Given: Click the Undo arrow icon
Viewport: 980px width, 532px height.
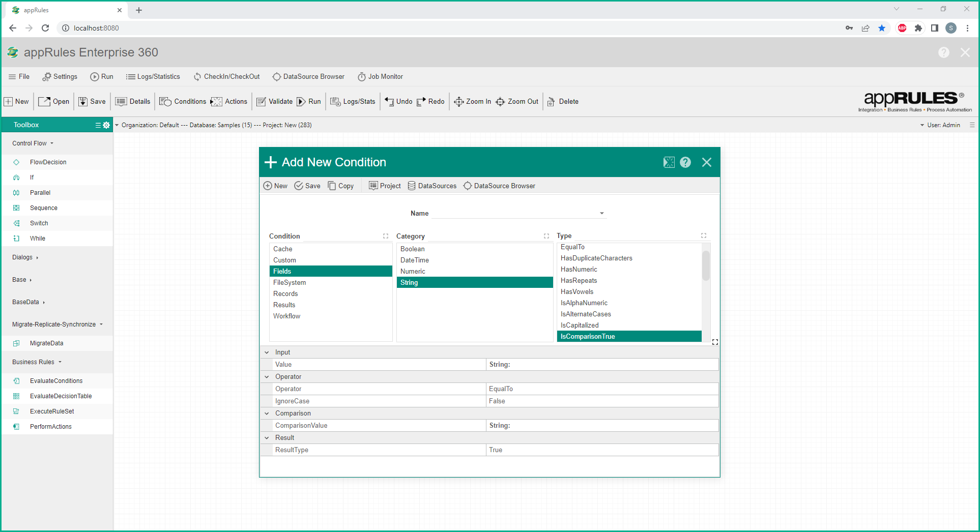Looking at the screenshot, I should point(389,102).
